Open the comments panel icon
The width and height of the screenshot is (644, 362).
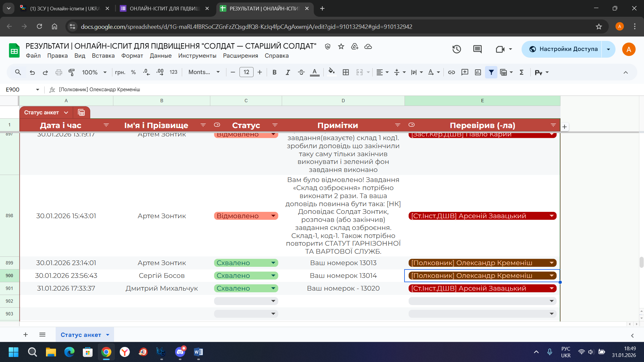pyautogui.click(x=477, y=49)
